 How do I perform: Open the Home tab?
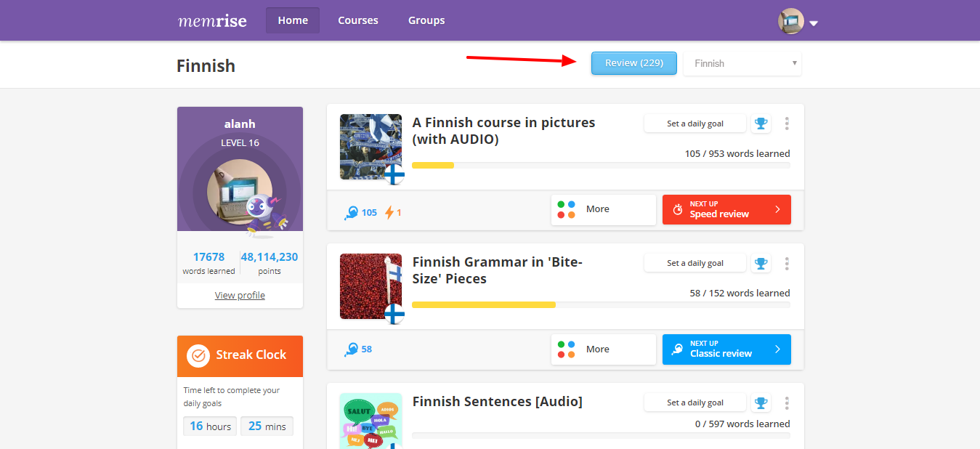(293, 20)
